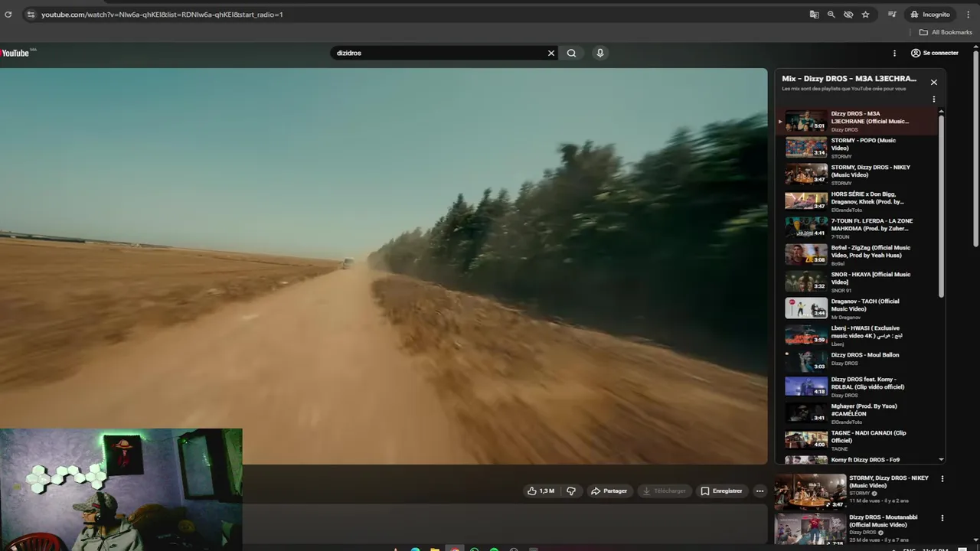Open options for the recommended NIKEY video
Image resolution: width=980 pixels, height=551 pixels.
942,479
